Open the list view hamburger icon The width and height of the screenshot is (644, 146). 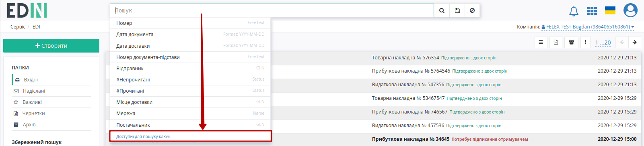(541, 42)
